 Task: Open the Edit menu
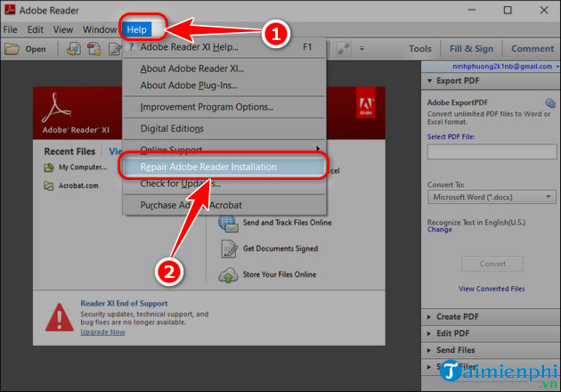[x=35, y=29]
